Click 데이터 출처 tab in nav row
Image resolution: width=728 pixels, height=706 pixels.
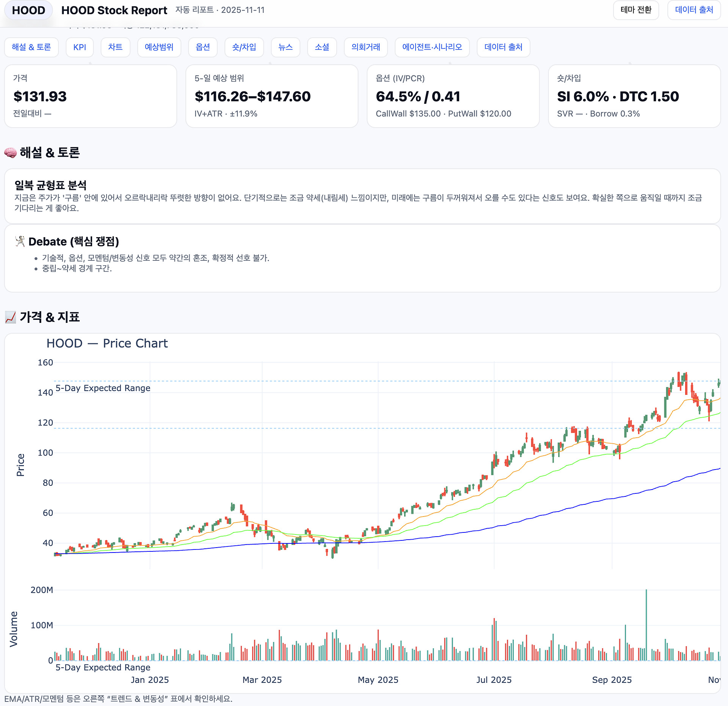pos(503,47)
